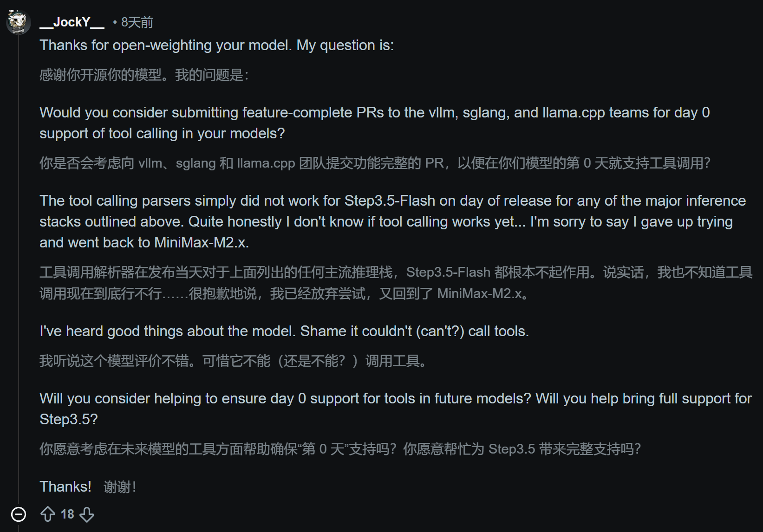Click the translation starting 我听说这个模型

[234, 361]
